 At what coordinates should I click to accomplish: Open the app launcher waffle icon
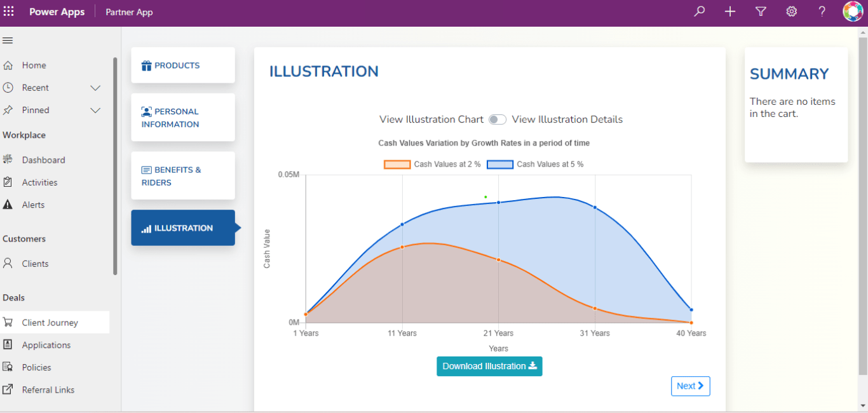(9, 11)
